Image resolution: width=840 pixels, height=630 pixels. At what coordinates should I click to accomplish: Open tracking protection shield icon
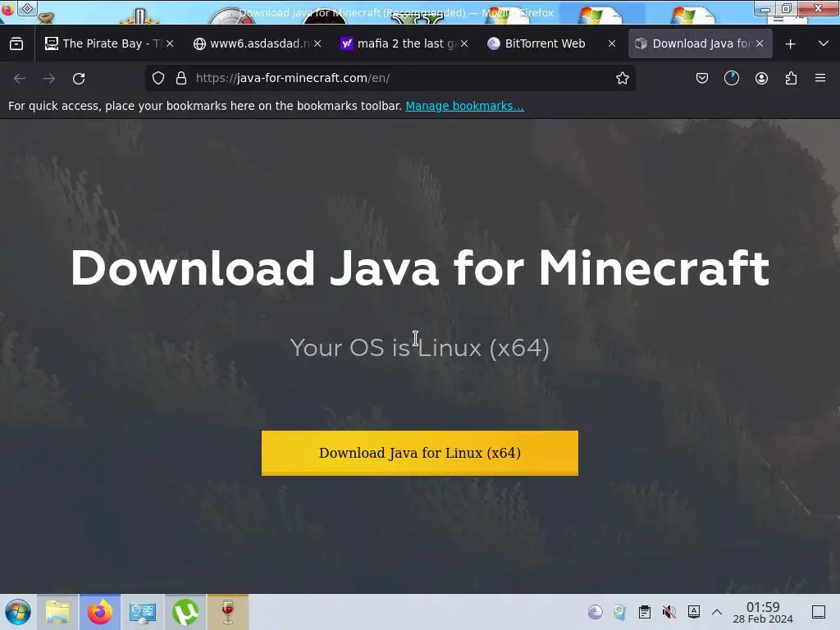click(158, 78)
